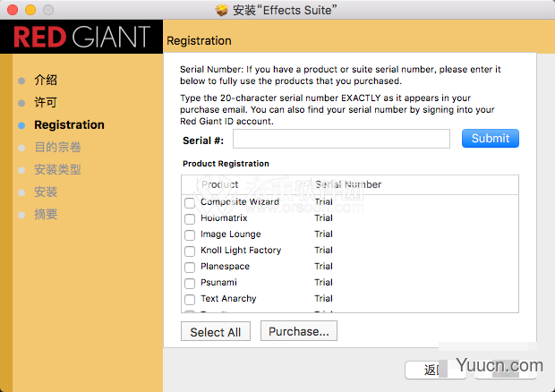Click the Red Giant logo

click(x=81, y=37)
